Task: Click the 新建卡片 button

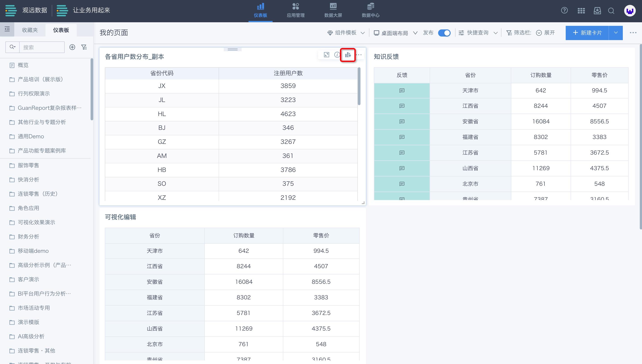Action: point(587,33)
